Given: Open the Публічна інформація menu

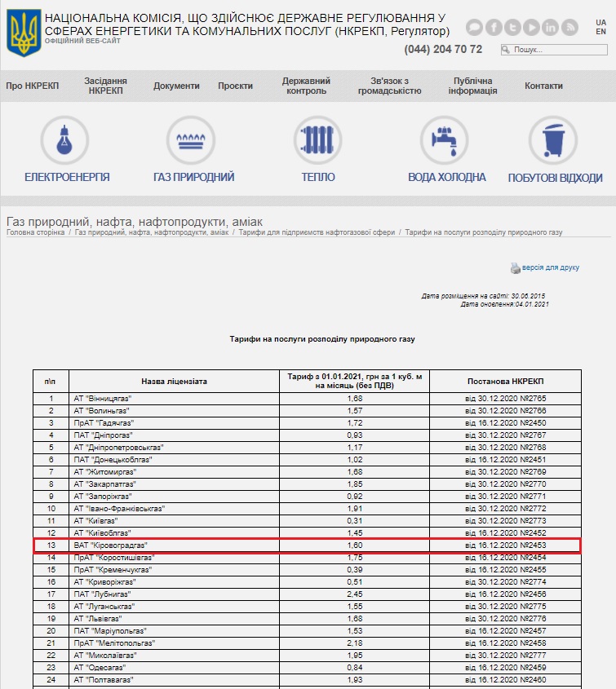Looking at the screenshot, I should coord(472,86).
